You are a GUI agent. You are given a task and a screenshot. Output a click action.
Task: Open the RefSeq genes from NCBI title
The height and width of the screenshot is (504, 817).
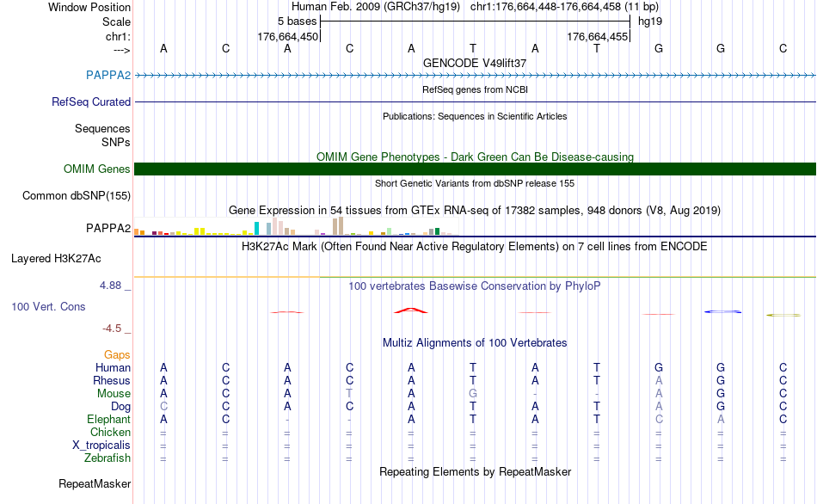pyautogui.click(x=475, y=89)
